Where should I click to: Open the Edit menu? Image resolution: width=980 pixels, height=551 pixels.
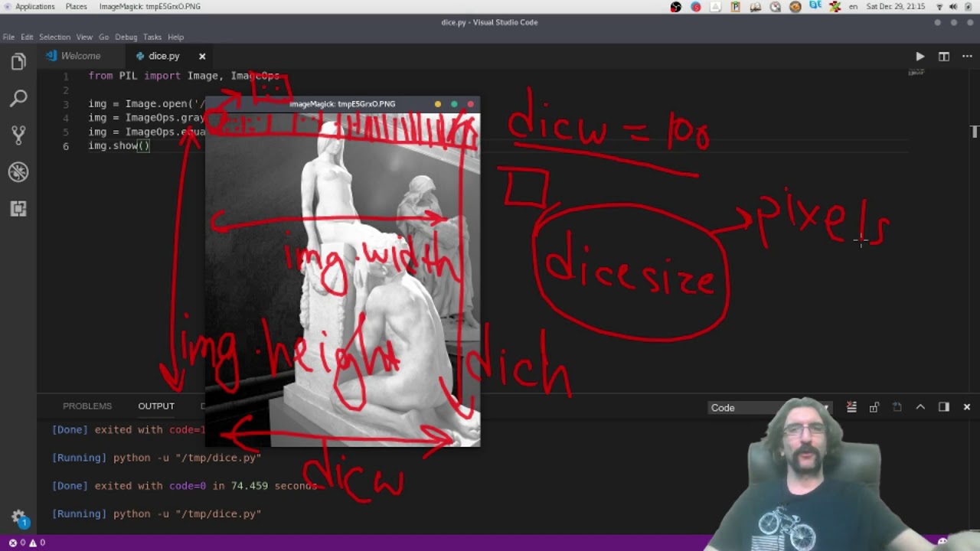pos(27,37)
